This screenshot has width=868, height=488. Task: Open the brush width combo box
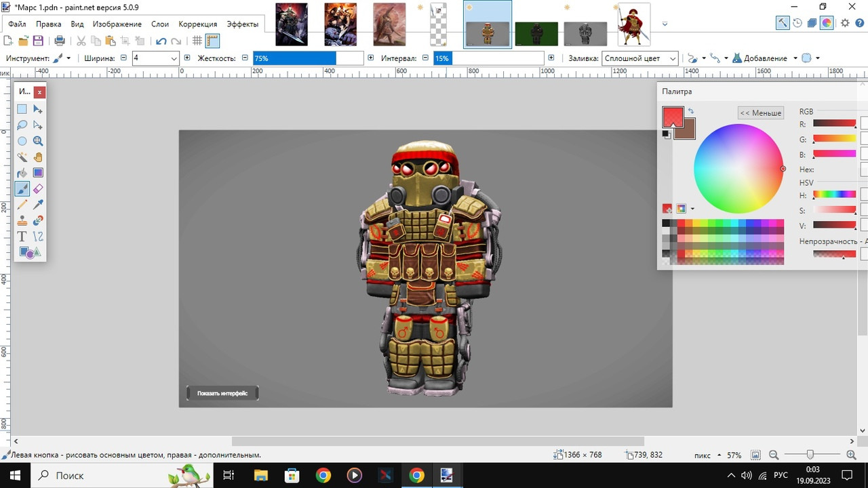coord(155,58)
